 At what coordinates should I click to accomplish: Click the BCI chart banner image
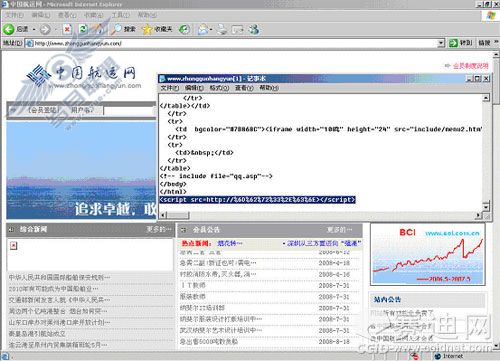tap(428, 255)
